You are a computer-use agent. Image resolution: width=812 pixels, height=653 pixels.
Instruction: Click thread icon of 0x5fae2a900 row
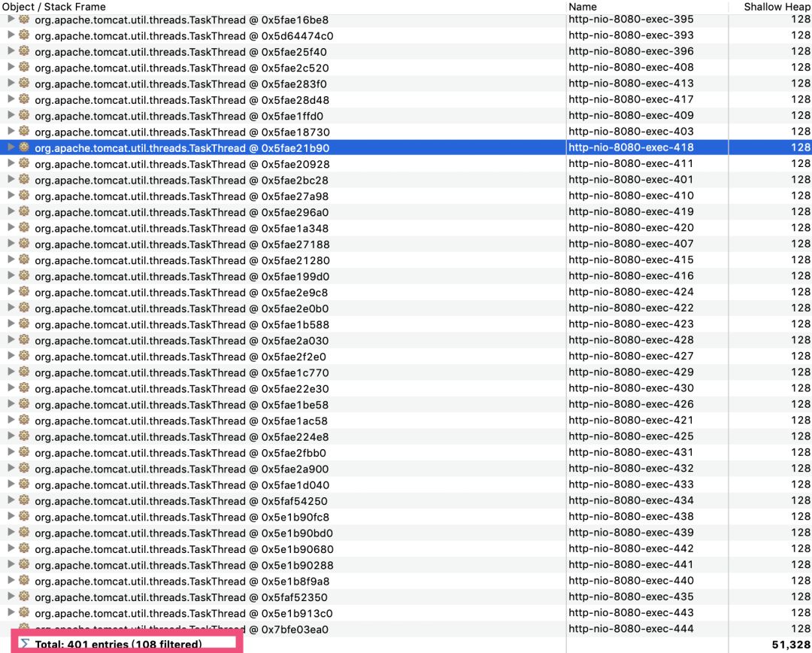coord(24,469)
